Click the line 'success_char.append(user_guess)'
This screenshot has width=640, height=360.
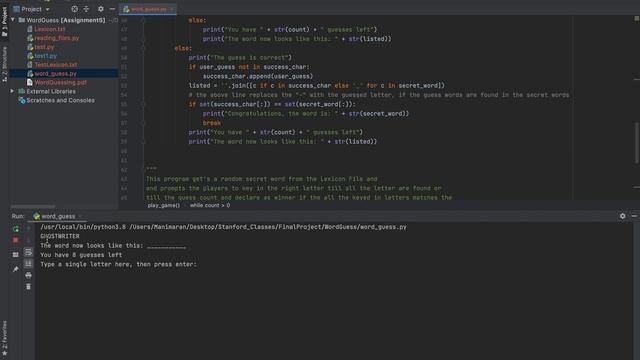pos(258,76)
